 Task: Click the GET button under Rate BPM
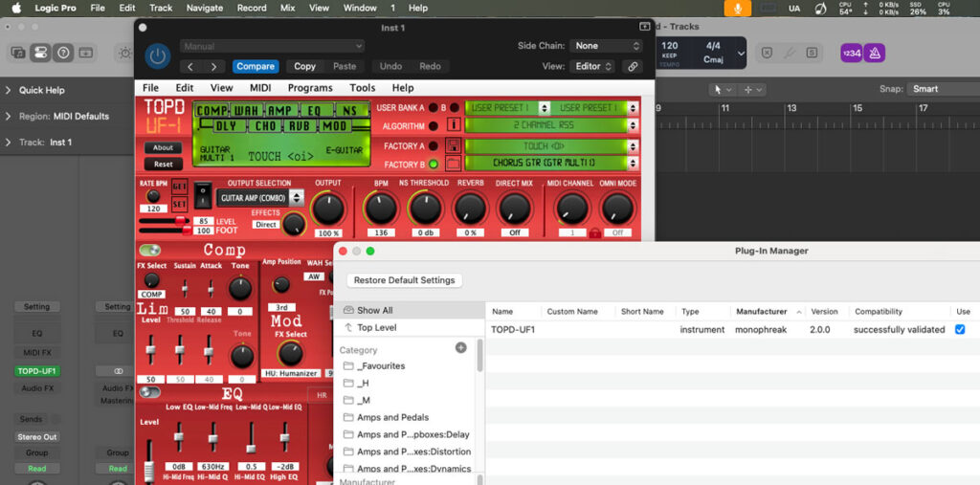tap(179, 187)
